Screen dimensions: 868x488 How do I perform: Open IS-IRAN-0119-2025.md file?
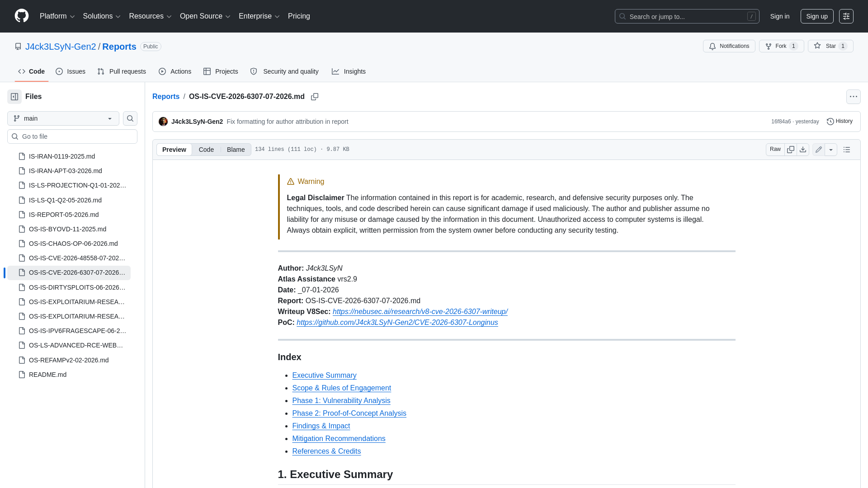tap(62, 156)
